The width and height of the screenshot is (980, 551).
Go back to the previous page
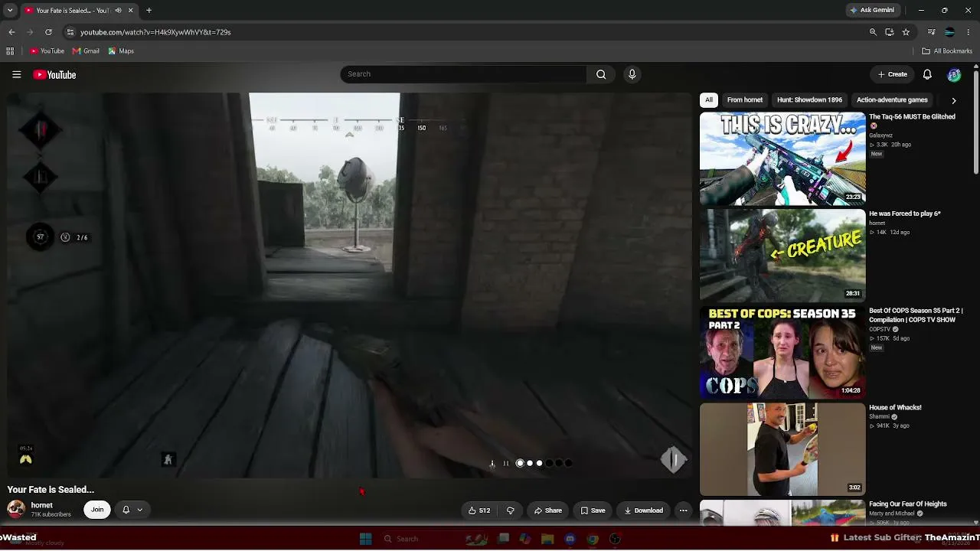coord(11,32)
